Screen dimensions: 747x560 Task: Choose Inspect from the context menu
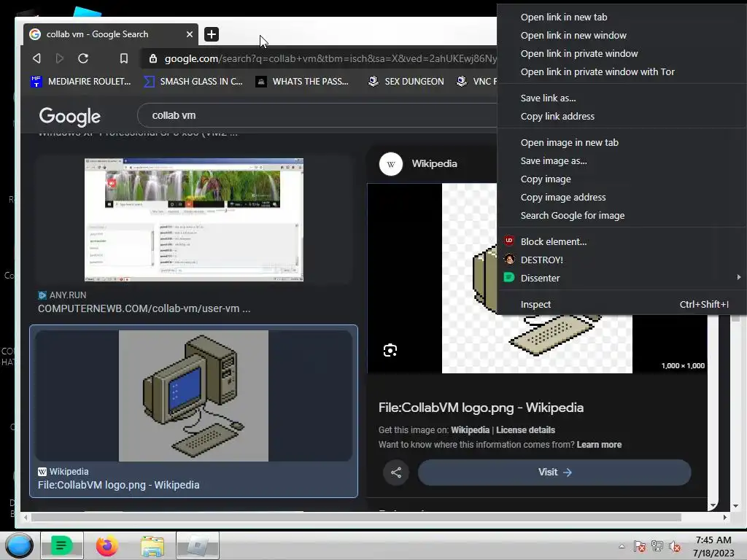pyautogui.click(x=622, y=304)
